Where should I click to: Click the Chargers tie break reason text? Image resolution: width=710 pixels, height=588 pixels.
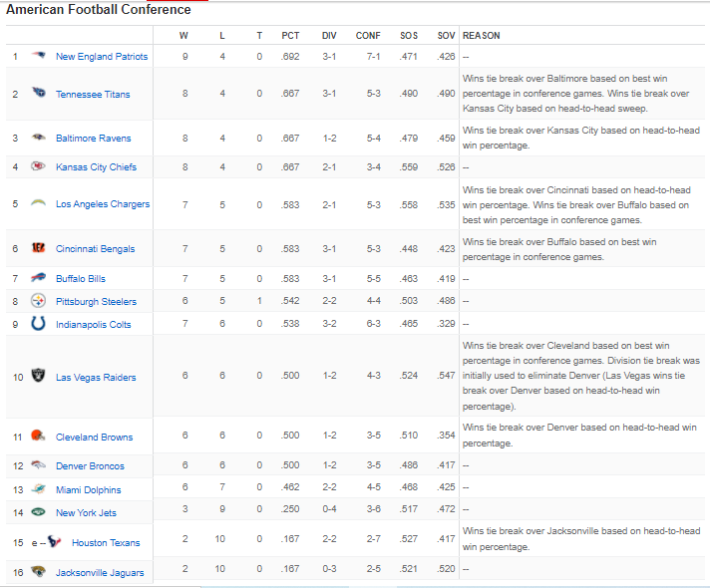(576, 205)
